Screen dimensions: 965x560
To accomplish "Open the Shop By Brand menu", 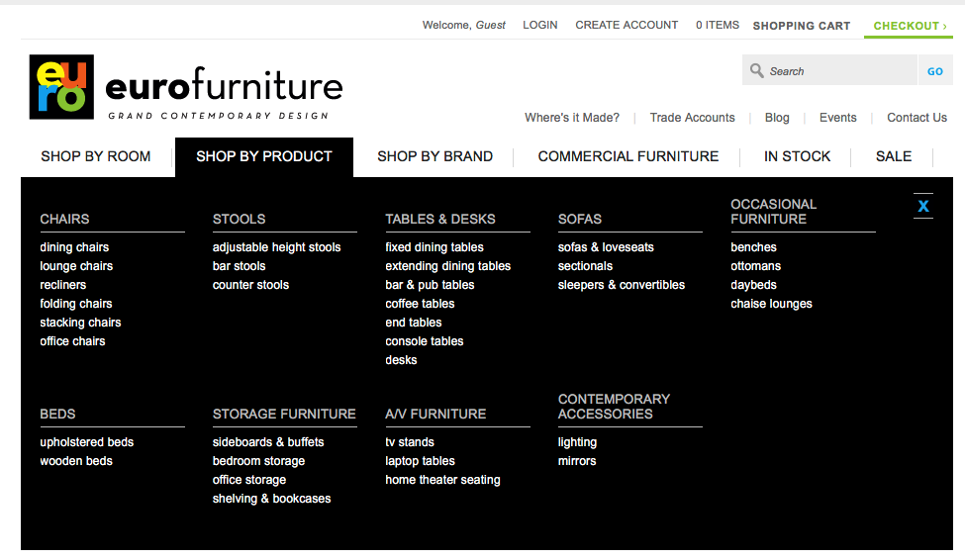I will click(x=434, y=157).
